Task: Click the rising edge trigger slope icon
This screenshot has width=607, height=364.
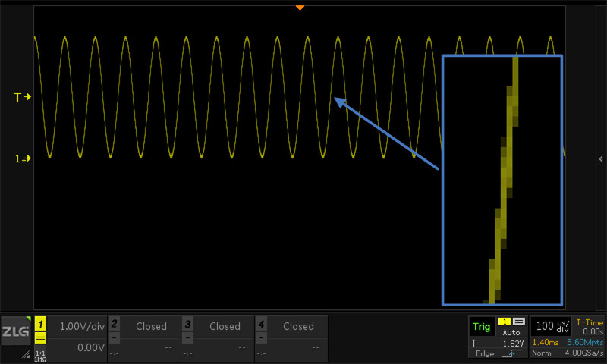Action: click(511, 353)
